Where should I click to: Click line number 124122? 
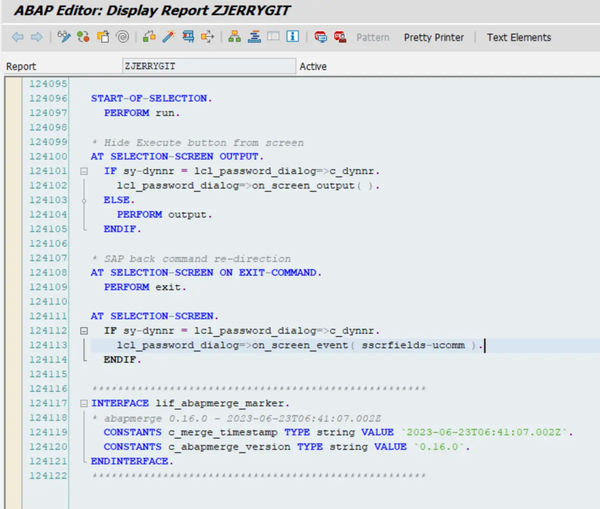click(x=48, y=476)
